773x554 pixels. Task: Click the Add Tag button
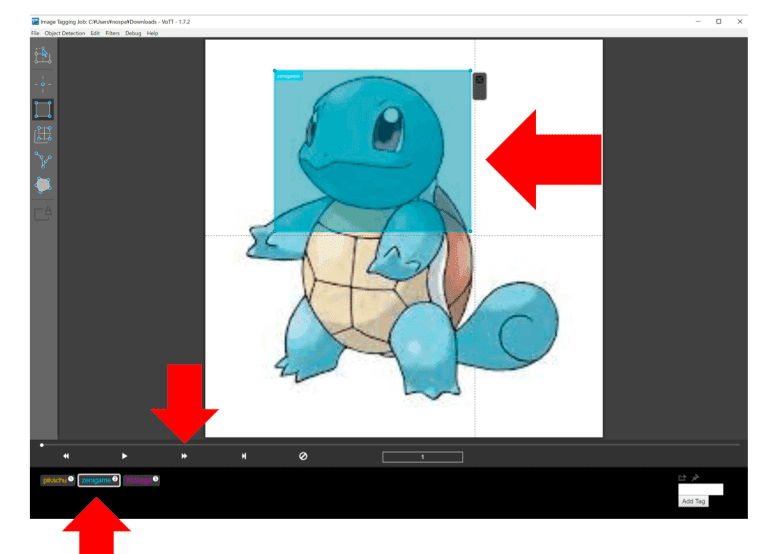pyautogui.click(x=693, y=501)
